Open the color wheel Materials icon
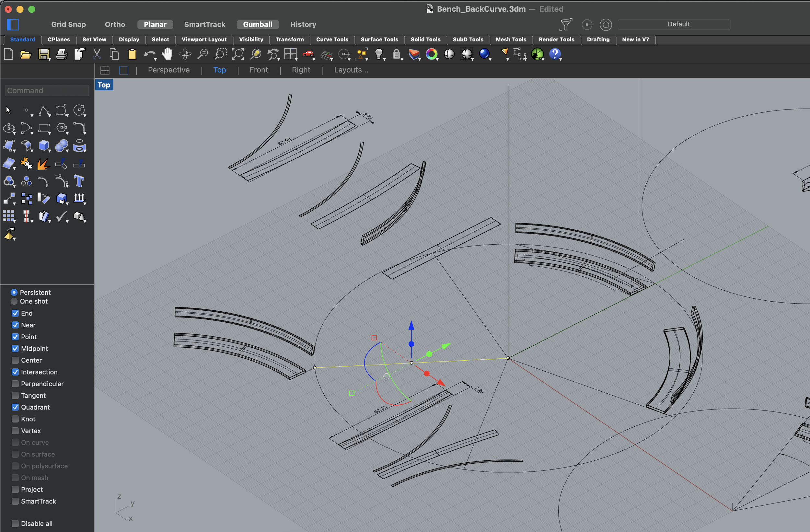Screen dimensions: 810x532 click(x=432, y=54)
